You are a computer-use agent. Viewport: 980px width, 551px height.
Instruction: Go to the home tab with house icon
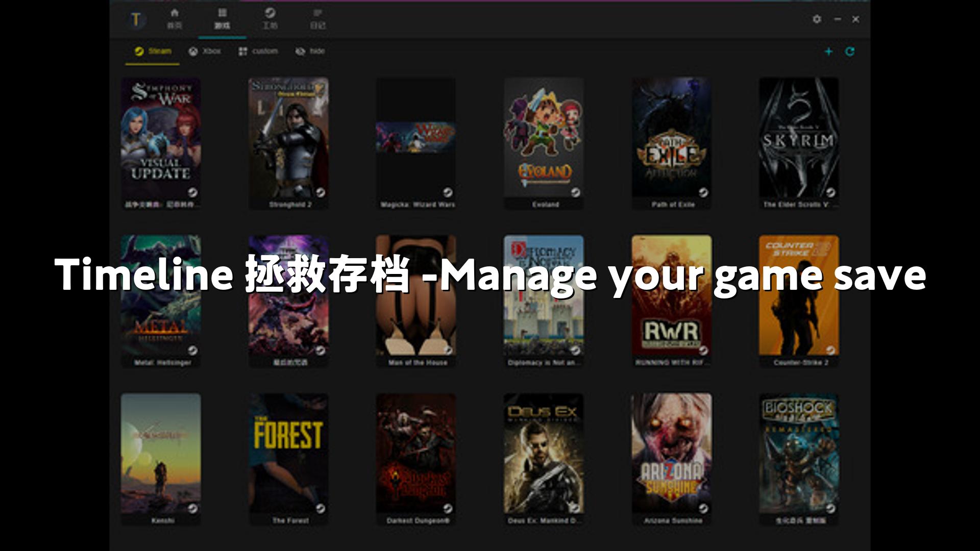coord(175,19)
